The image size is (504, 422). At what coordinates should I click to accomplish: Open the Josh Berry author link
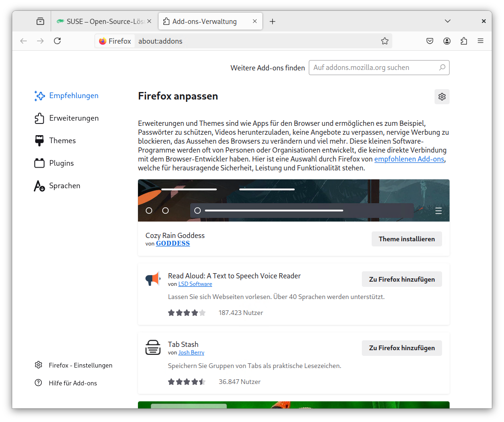pos(191,353)
